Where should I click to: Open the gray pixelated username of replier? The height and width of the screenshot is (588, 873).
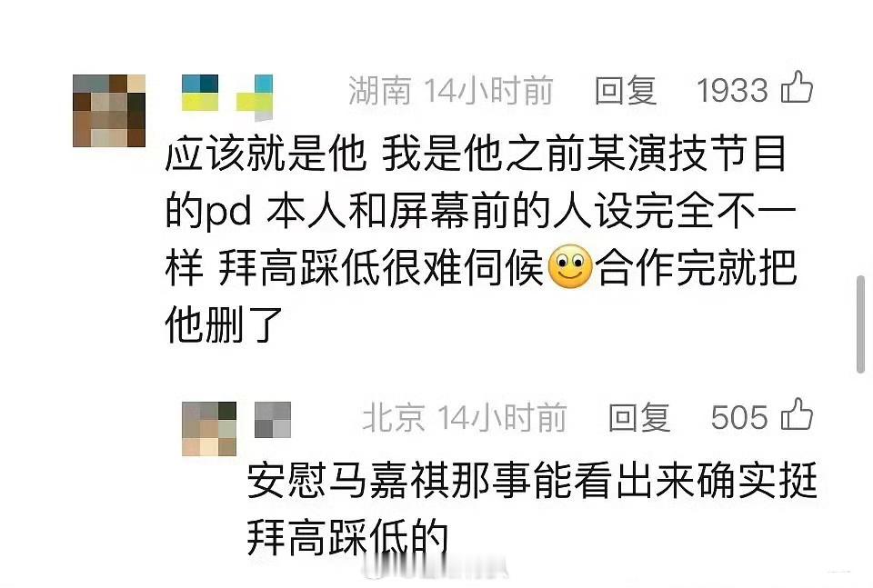(x=273, y=420)
